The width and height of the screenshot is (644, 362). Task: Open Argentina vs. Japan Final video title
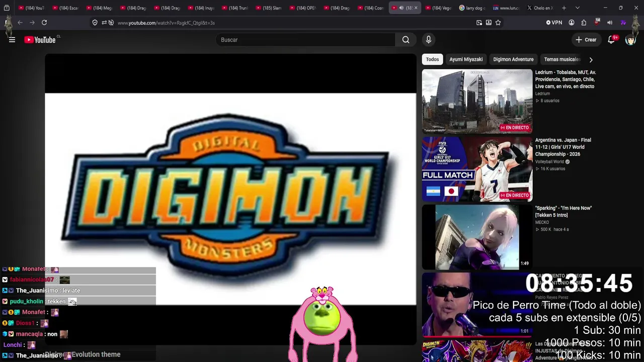(563, 147)
